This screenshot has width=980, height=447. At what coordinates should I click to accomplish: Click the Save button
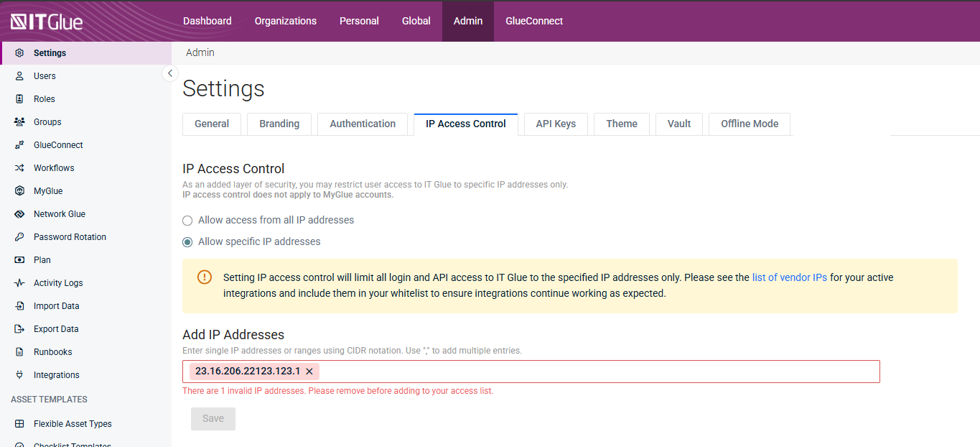(x=213, y=419)
